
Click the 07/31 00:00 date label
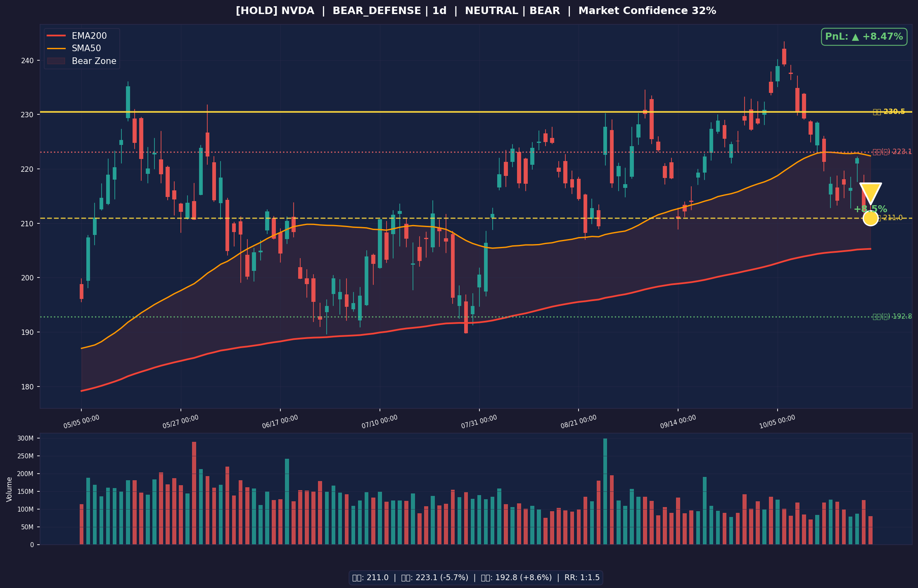click(479, 422)
